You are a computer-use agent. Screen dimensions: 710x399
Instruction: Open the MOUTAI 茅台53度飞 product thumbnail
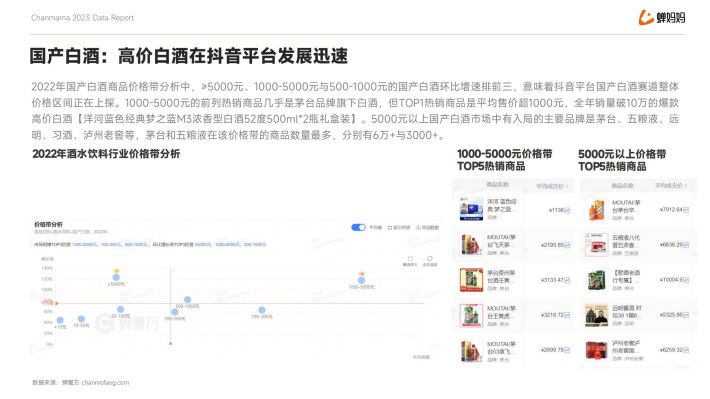click(x=471, y=351)
